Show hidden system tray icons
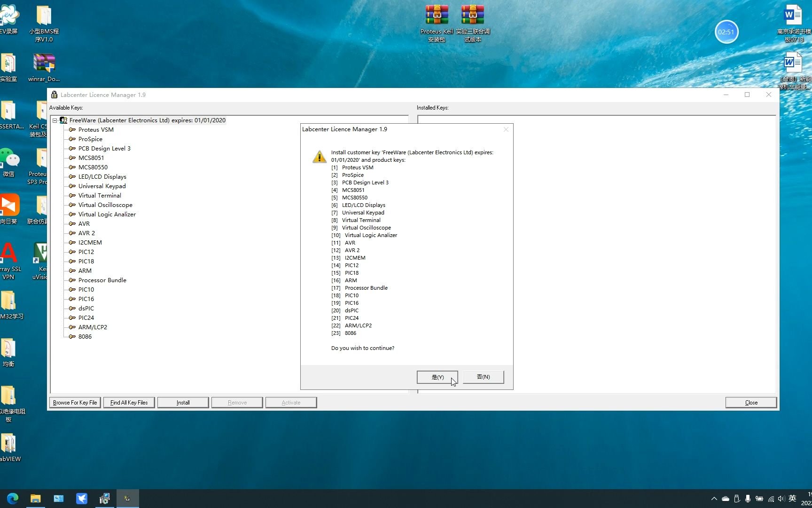812x508 pixels. click(x=714, y=499)
